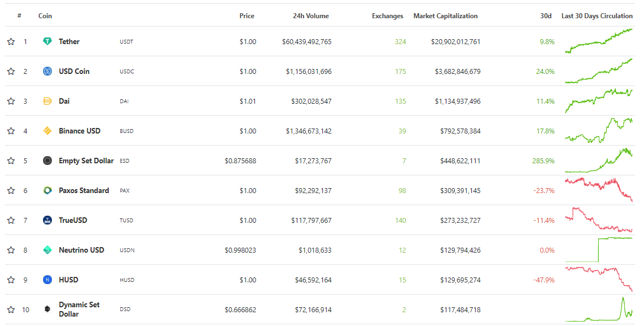The height and width of the screenshot is (326, 644).
Task: Click the TrueUSD logo icon
Action: [47, 220]
